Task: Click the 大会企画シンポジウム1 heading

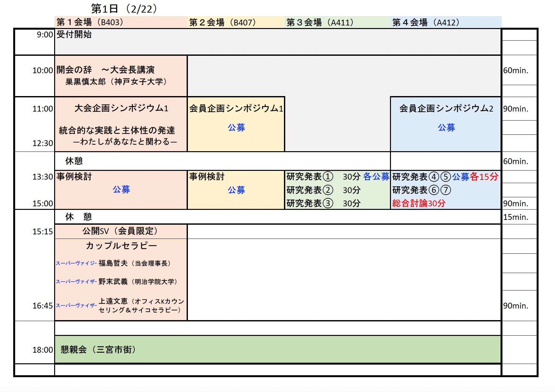Action: click(121, 108)
